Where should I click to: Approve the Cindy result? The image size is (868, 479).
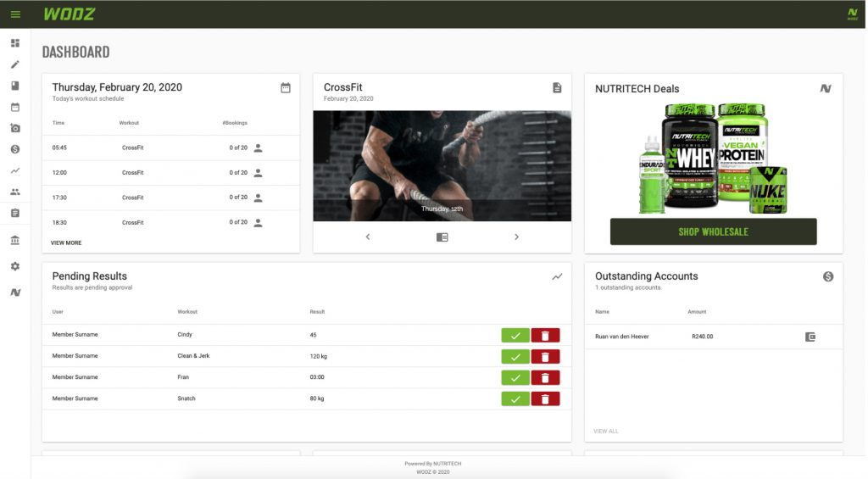click(x=515, y=336)
